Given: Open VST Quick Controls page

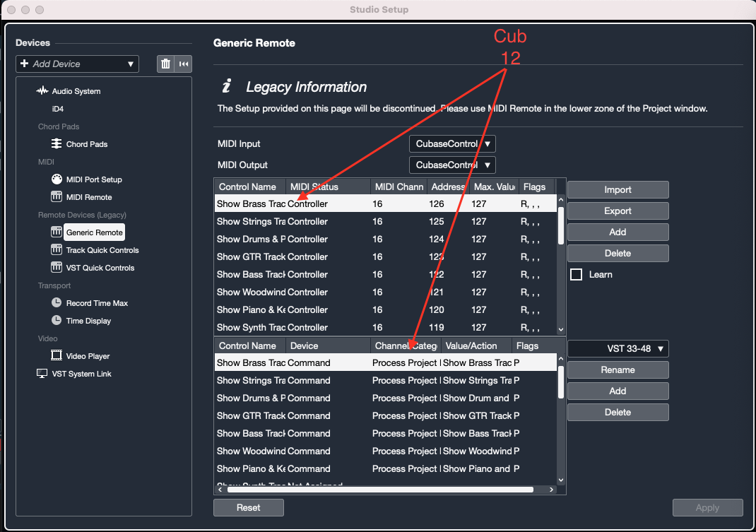Looking at the screenshot, I should (100, 268).
